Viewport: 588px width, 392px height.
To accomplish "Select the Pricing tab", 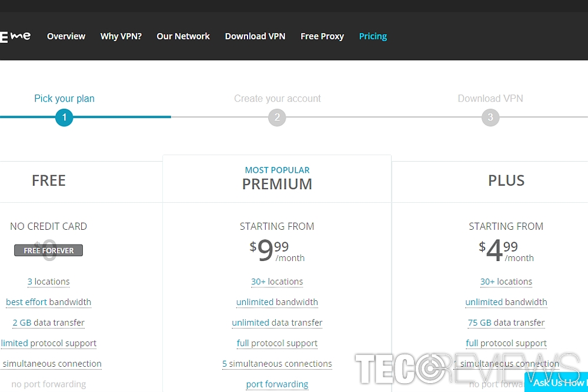I will (373, 36).
